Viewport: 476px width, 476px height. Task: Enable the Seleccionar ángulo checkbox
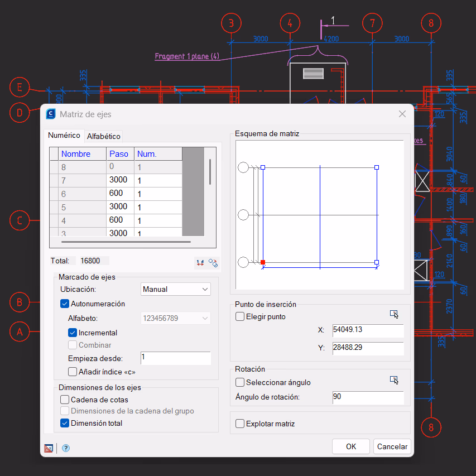click(x=240, y=382)
